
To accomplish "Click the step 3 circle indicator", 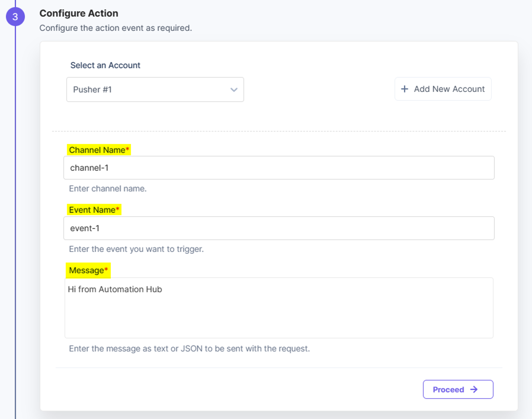I will pyautogui.click(x=15, y=17).
